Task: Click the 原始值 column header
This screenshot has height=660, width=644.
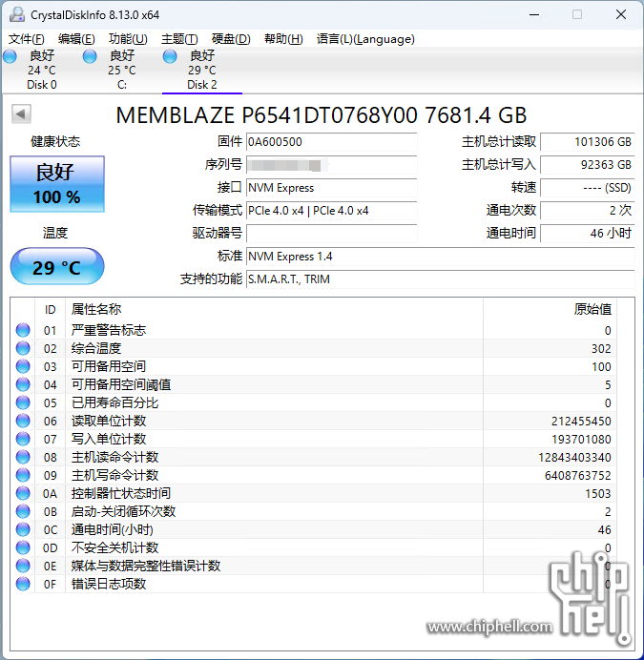Action: (550, 309)
